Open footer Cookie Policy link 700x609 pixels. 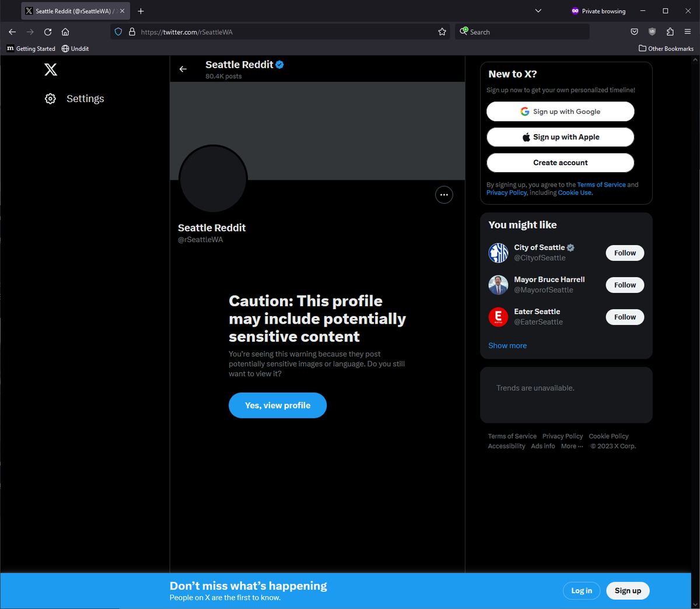pos(608,436)
